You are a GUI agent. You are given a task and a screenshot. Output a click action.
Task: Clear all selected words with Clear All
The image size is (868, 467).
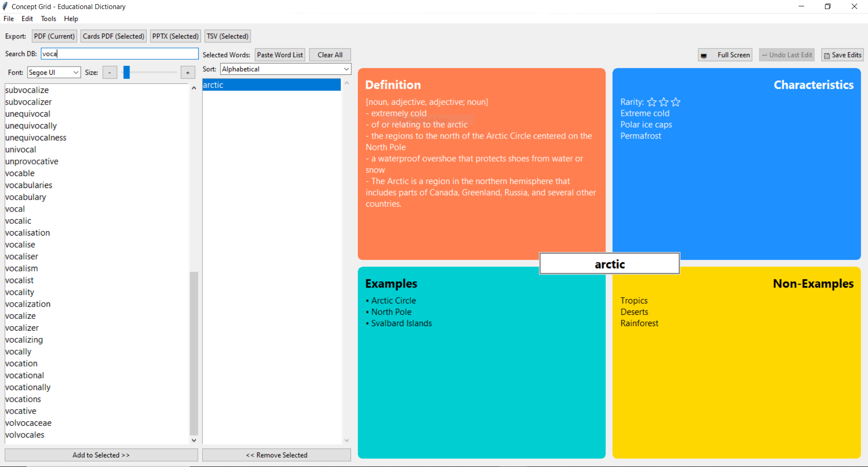[330, 54]
